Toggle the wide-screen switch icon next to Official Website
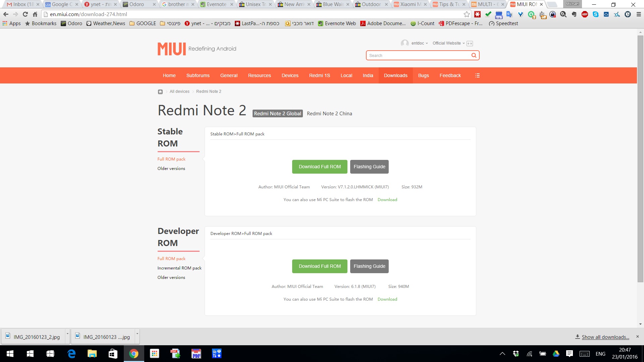The width and height of the screenshot is (644, 362). 470,43
